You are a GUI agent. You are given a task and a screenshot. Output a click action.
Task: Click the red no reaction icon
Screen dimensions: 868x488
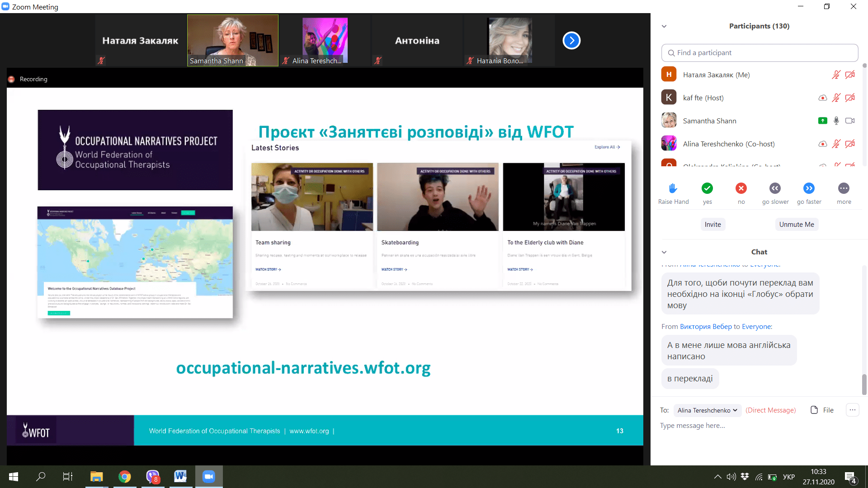pos(741,188)
